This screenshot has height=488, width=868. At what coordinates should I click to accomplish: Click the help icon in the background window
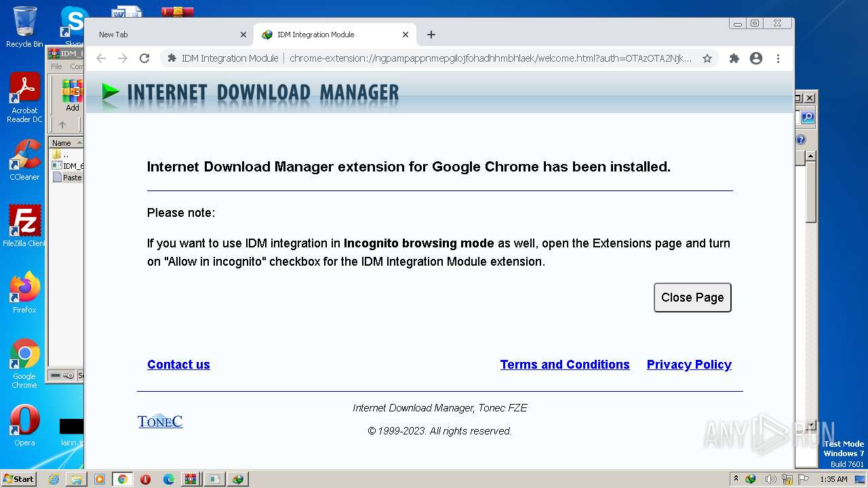coord(801,140)
